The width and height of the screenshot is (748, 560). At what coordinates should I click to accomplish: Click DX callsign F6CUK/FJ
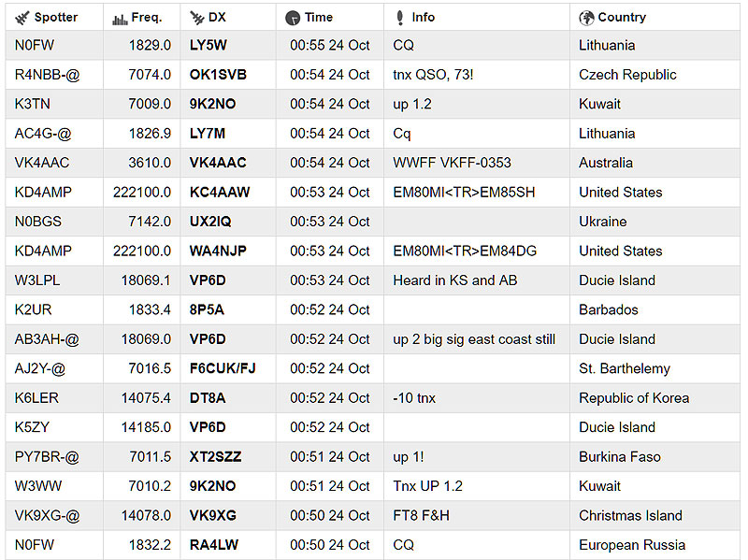point(223,368)
